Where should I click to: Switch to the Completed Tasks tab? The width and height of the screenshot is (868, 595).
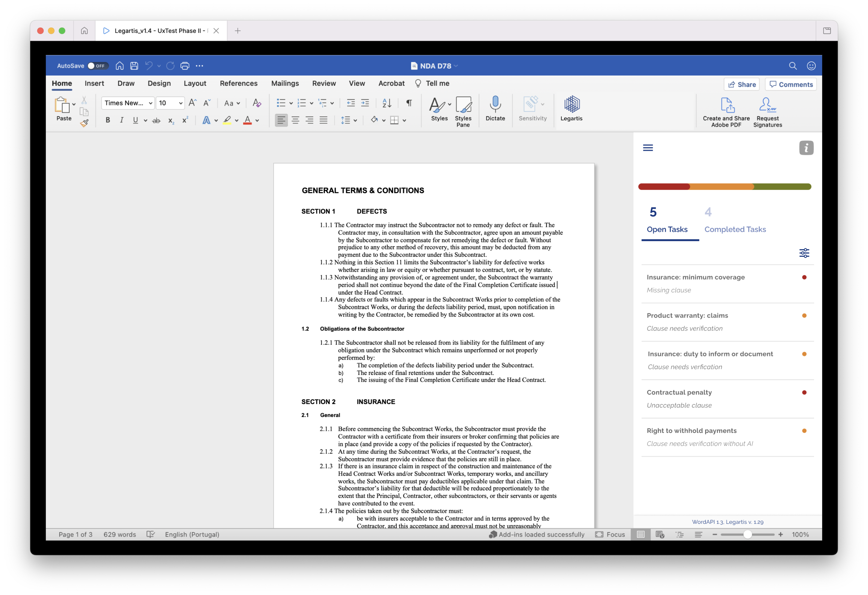click(x=735, y=221)
